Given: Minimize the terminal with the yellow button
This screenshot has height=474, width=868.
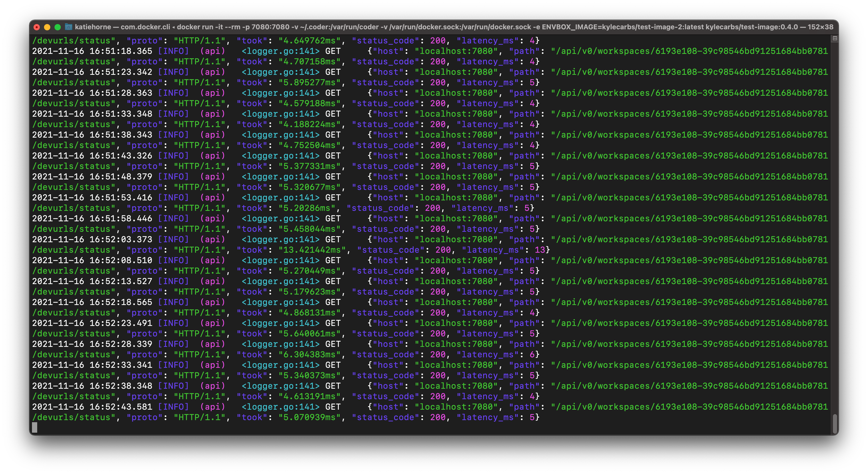Looking at the screenshot, I should [x=47, y=27].
